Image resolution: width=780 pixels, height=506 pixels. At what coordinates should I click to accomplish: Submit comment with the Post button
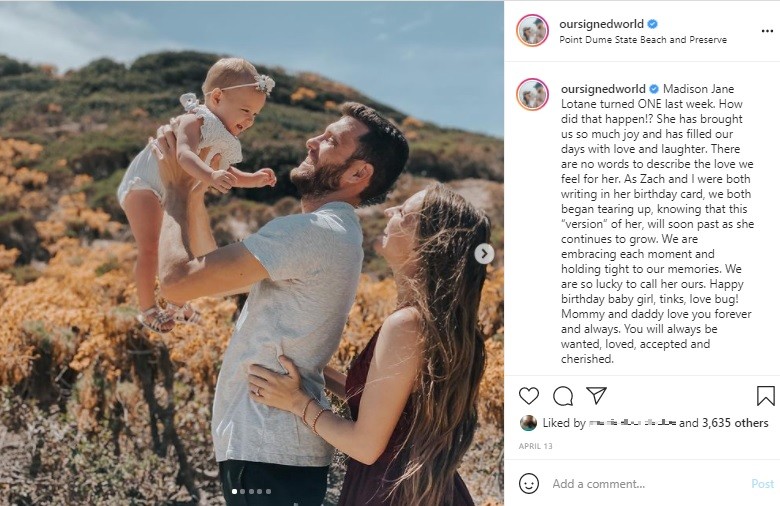point(762,484)
